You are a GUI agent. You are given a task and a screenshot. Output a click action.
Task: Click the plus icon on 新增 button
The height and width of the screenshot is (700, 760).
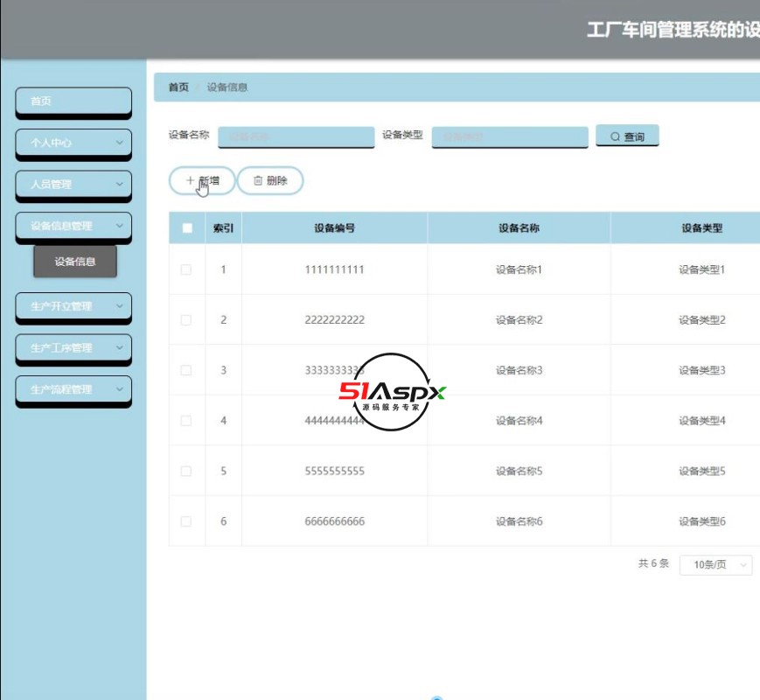tap(189, 180)
